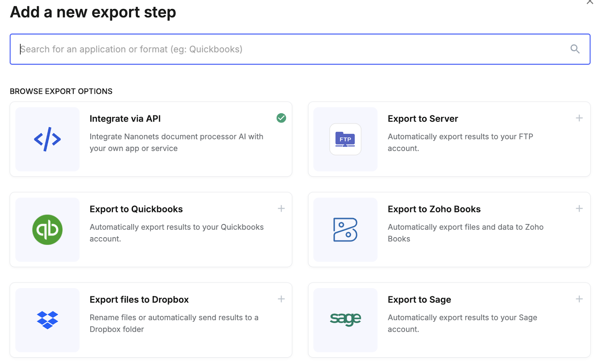Open the Export to Server title
This screenshot has width=601, height=364.
click(x=423, y=119)
